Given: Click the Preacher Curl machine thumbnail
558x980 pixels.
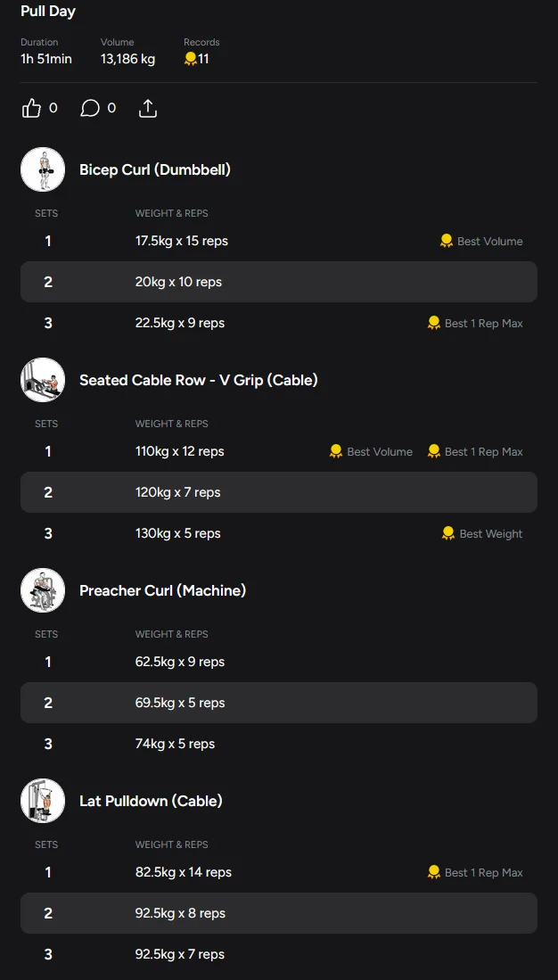Looking at the screenshot, I should coord(43,590).
